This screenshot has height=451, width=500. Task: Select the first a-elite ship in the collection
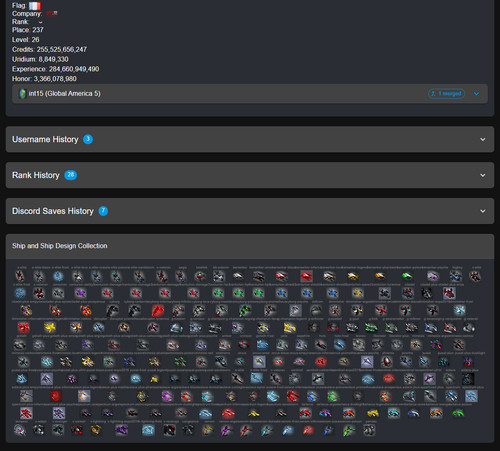20,276
